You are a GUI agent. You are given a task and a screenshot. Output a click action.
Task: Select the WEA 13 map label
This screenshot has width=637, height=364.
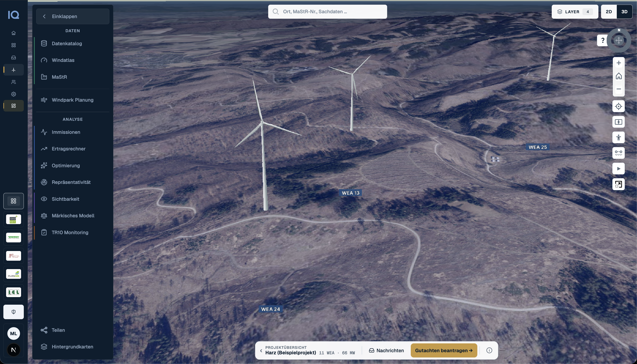point(350,193)
